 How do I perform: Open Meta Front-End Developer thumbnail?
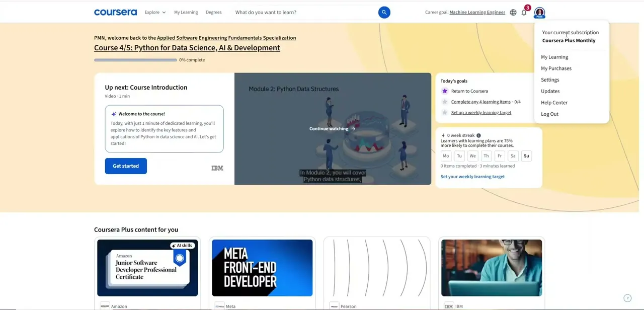tap(262, 268)
